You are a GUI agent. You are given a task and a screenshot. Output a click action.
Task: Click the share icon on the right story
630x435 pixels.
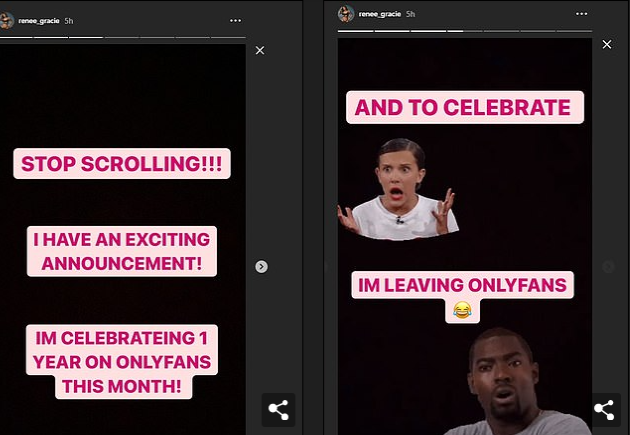pos(604,409)
